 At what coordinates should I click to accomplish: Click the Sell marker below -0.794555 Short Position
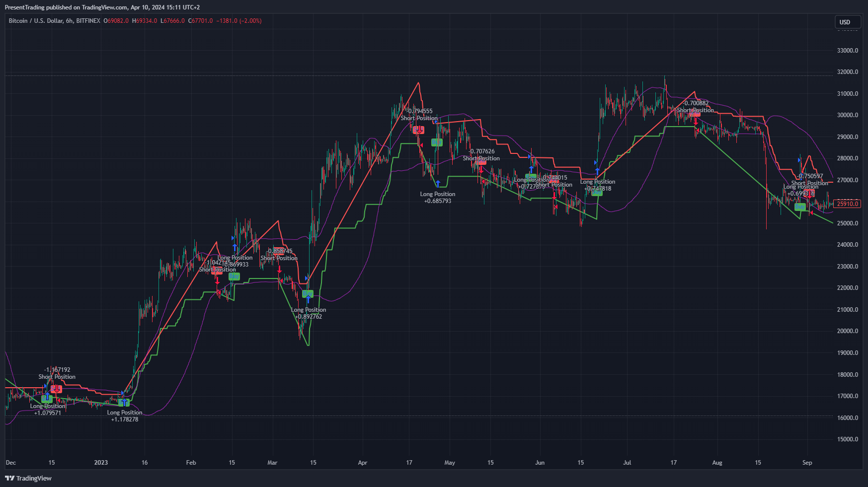pos(418,129)
